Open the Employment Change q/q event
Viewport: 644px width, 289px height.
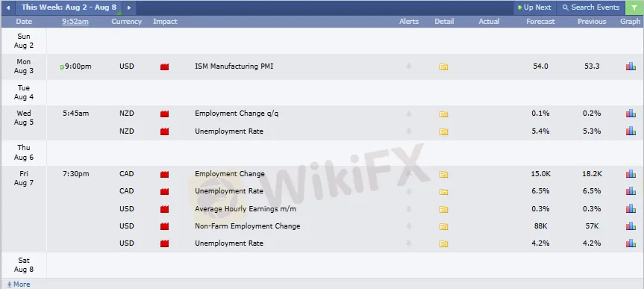click(x=237, y=114)
